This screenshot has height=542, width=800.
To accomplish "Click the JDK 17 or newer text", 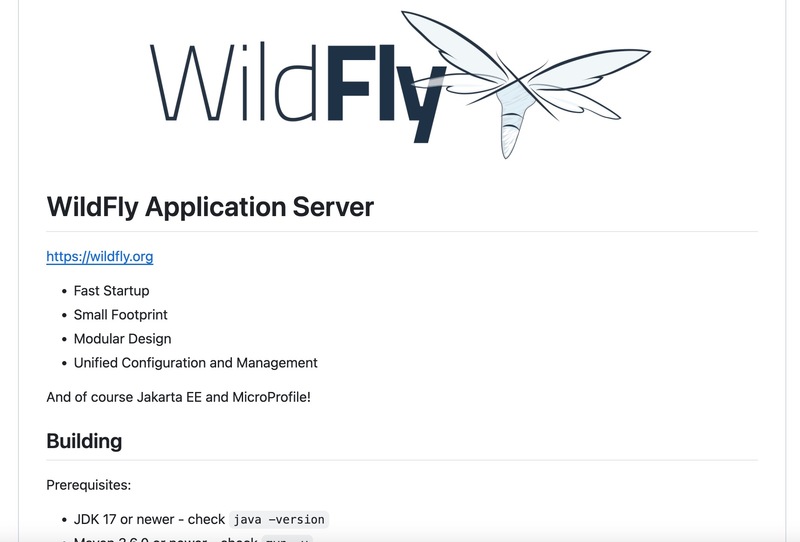I will 124,519.
